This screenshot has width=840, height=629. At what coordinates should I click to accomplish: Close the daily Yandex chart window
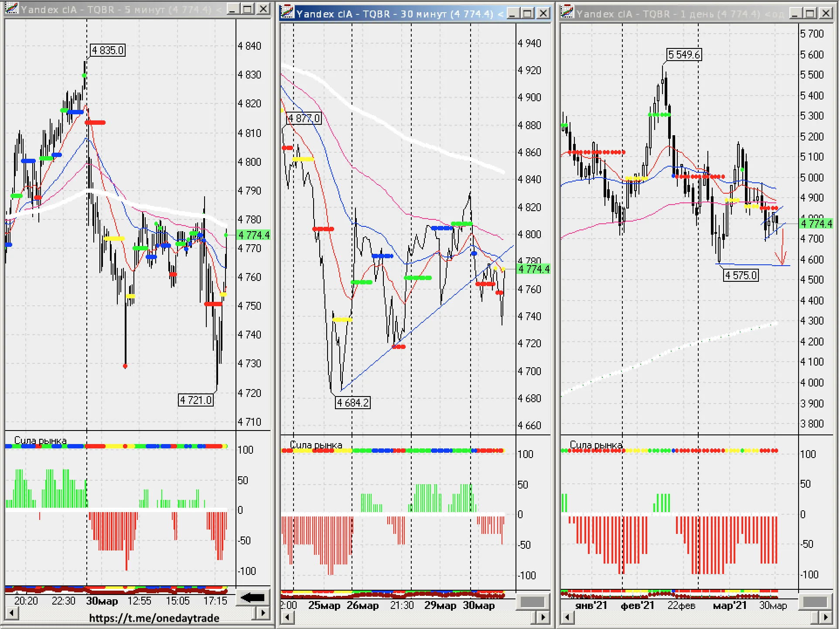[826, 14]
